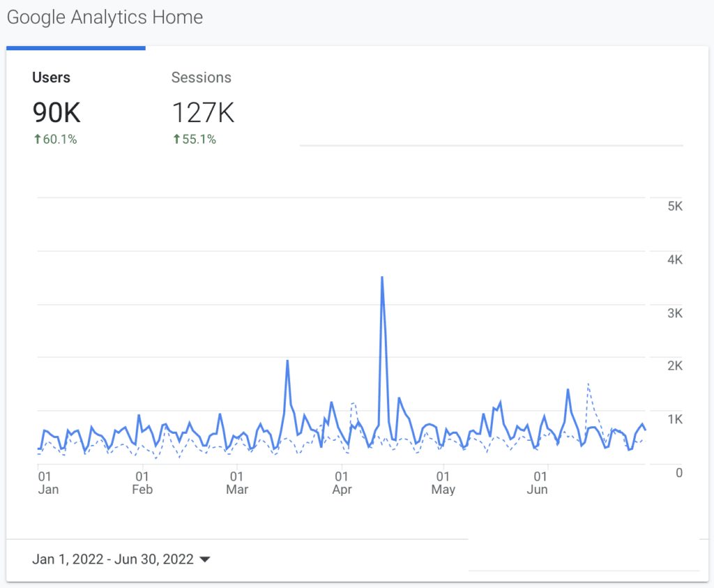Click the 01 Feb axis label

[142, 483]
